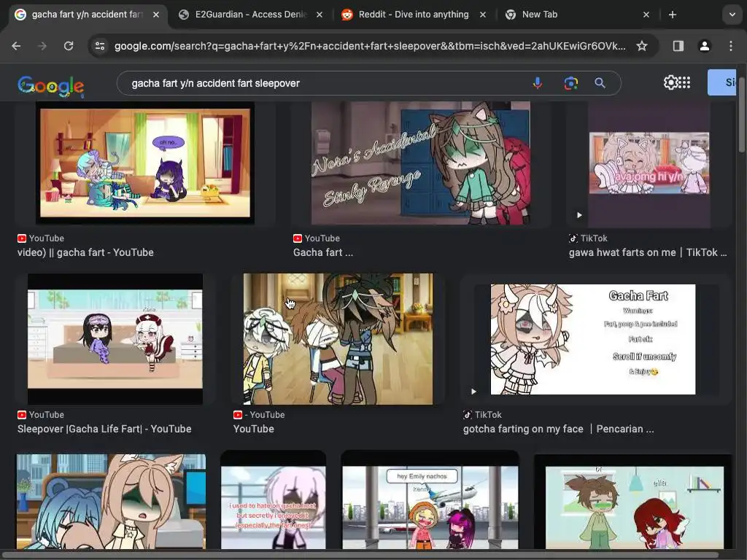Click play icon on 'Gacha Fart Warnings' thumbnail
Image resolution: width=747 pixels, height=560 pixels.
point(473,392)
